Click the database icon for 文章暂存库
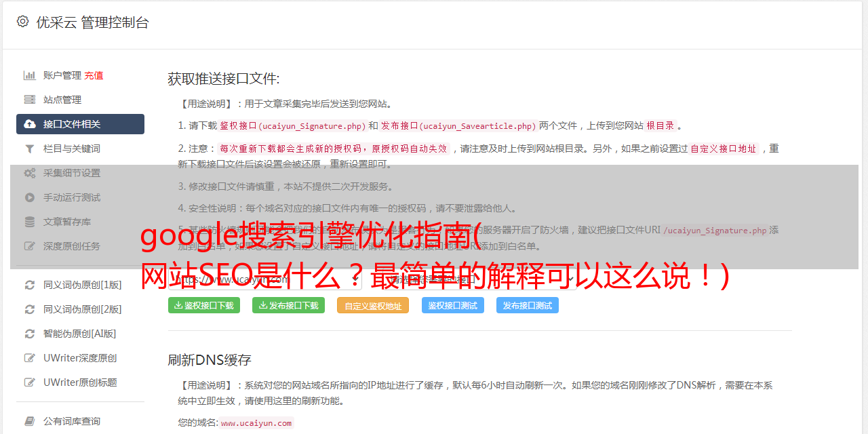868x434 pixels. (x=30, y=222)
